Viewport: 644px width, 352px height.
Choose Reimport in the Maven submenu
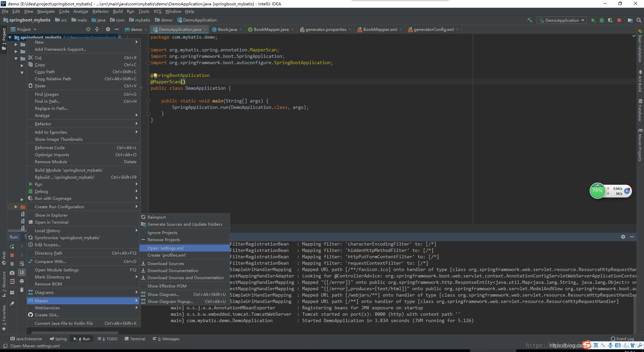click(x=185, y=217)
